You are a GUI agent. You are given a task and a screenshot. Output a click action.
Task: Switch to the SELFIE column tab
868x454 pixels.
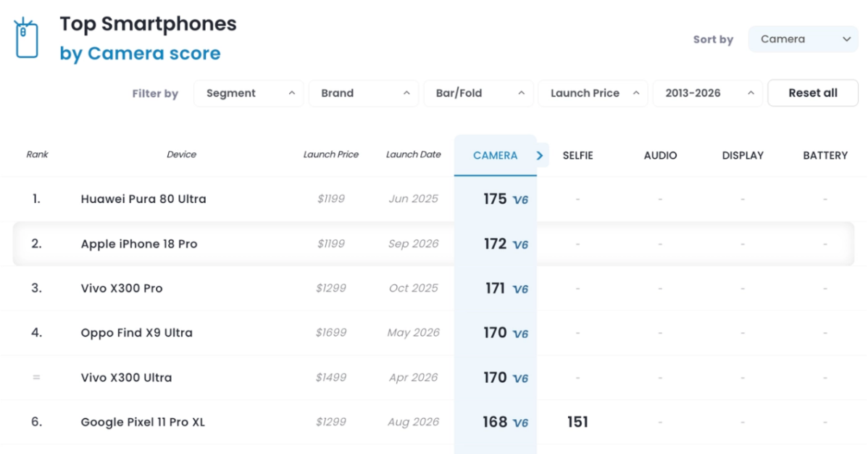(x=578, y=156)
